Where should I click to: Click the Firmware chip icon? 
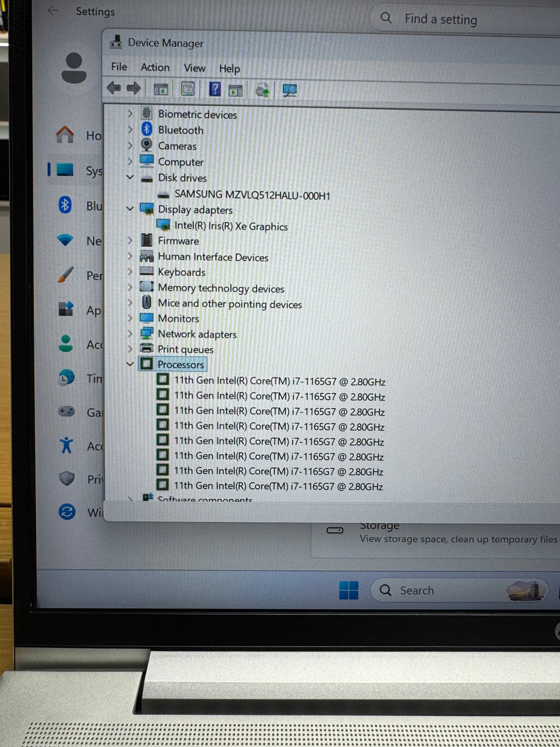pos(147,240)
